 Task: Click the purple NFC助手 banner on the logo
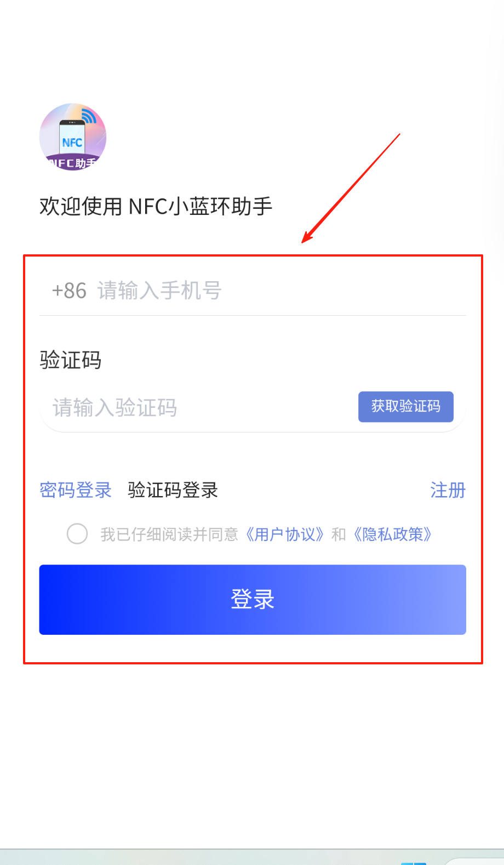[x=72, y=163]
